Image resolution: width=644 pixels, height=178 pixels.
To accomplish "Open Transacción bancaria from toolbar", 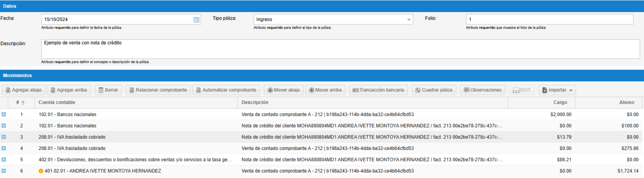I will [x=378, y=90].
